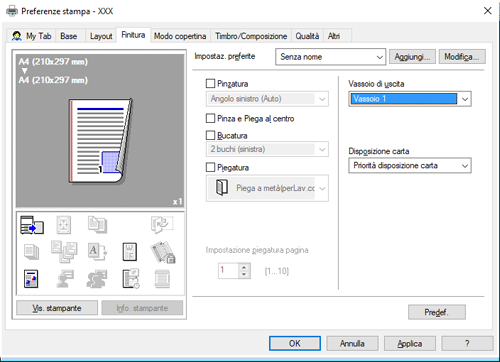The image size is (500, 362).
Task: Click the x1 copy count in preview
Action: coord(177,201)
